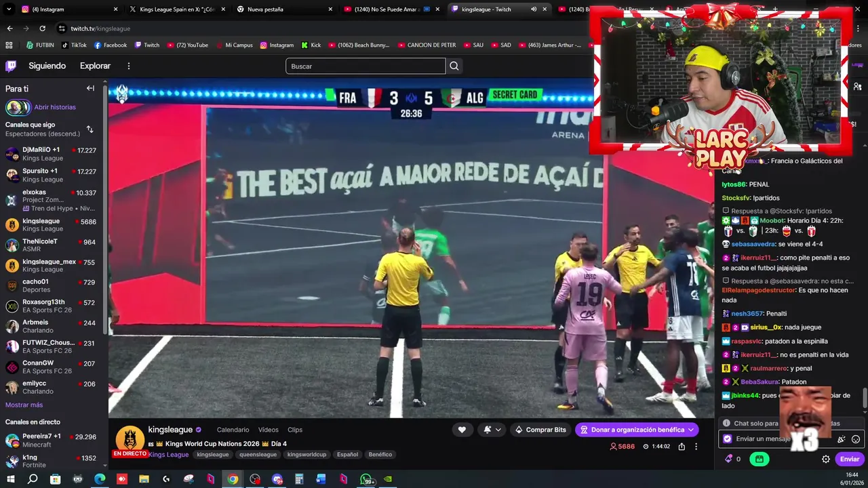Click the Español tag

coord(347,455)
